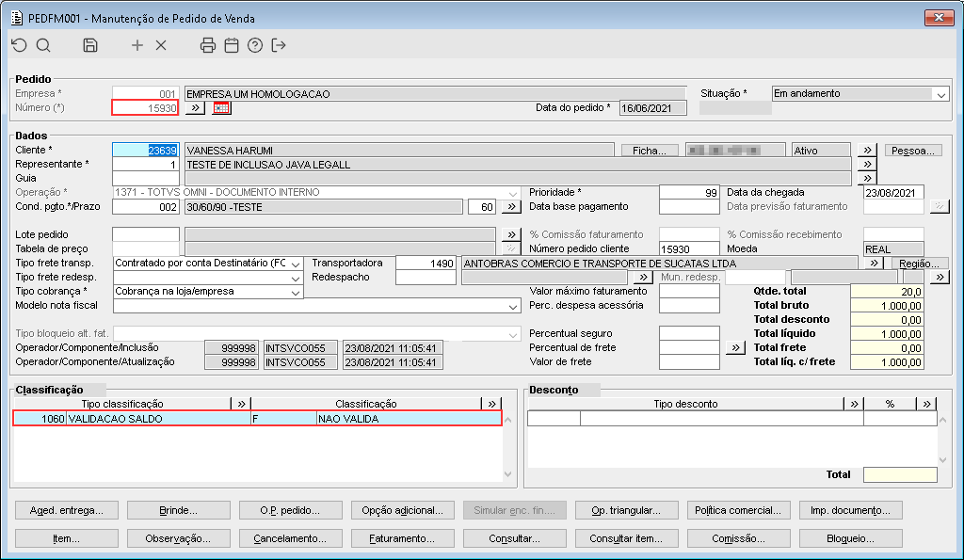Open the Tipo frete transp. dropdown
This screenshot has height=560, width=964.
(x=295, y=264)
